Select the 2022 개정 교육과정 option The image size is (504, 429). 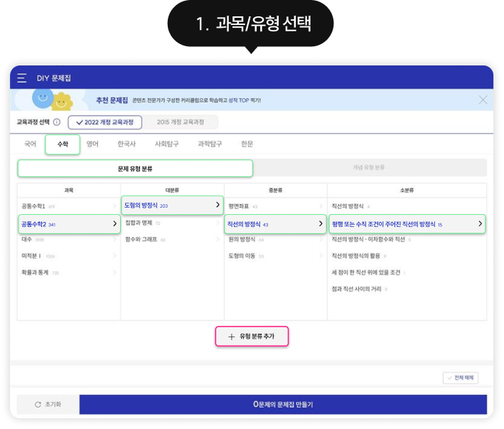pos(104,122)
